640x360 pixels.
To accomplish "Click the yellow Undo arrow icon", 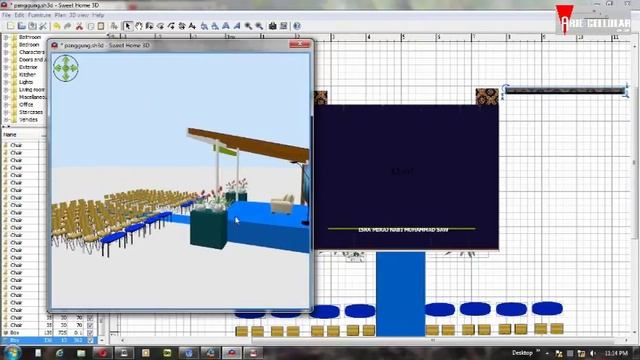I will [x=57, y=26].
